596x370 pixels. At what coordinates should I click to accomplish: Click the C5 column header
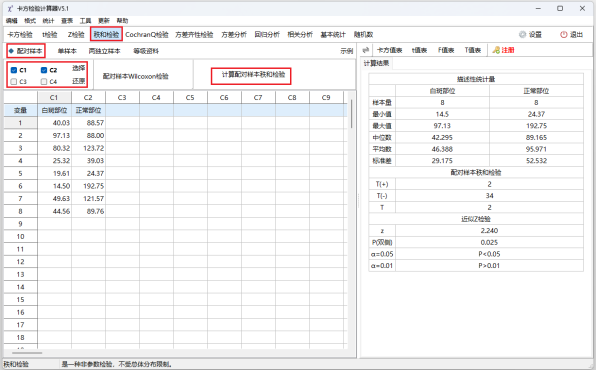click(190, 97)
